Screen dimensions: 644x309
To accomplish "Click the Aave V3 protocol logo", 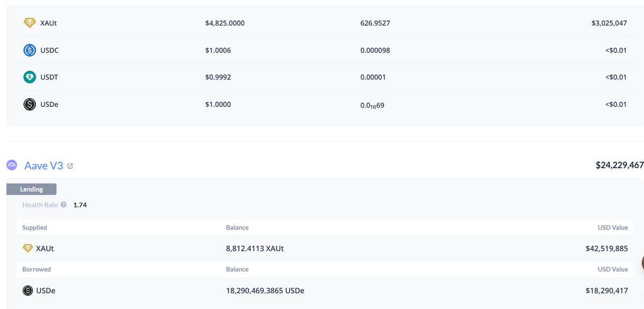I will click(x=12, y=166).
